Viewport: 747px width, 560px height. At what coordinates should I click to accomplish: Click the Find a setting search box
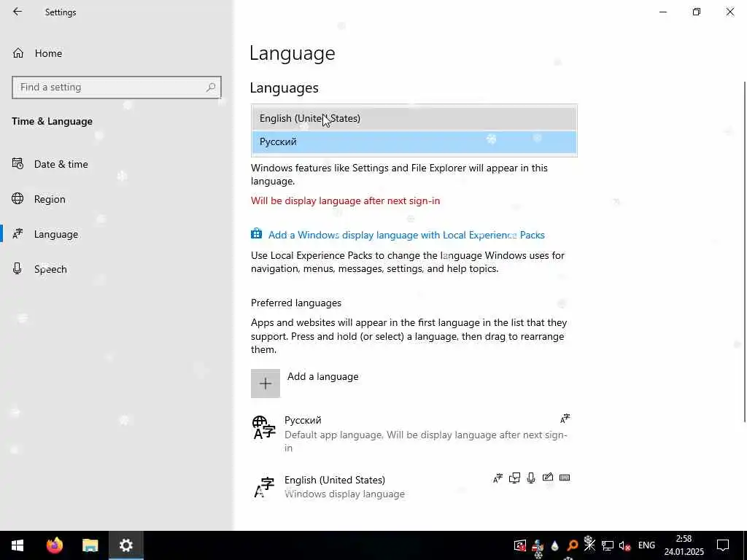[x=116, y=87]
